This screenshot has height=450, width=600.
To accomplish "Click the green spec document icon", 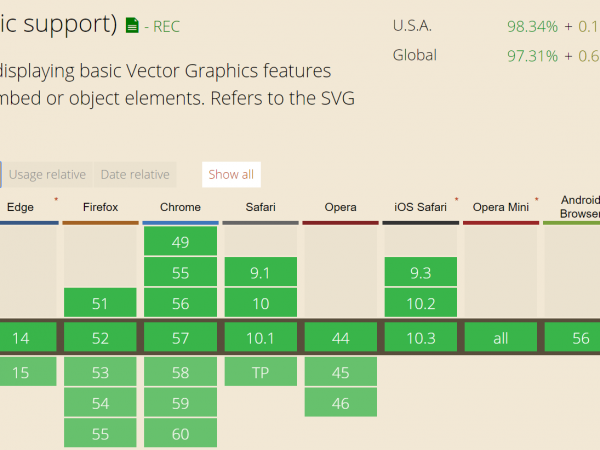I will 132,23.
